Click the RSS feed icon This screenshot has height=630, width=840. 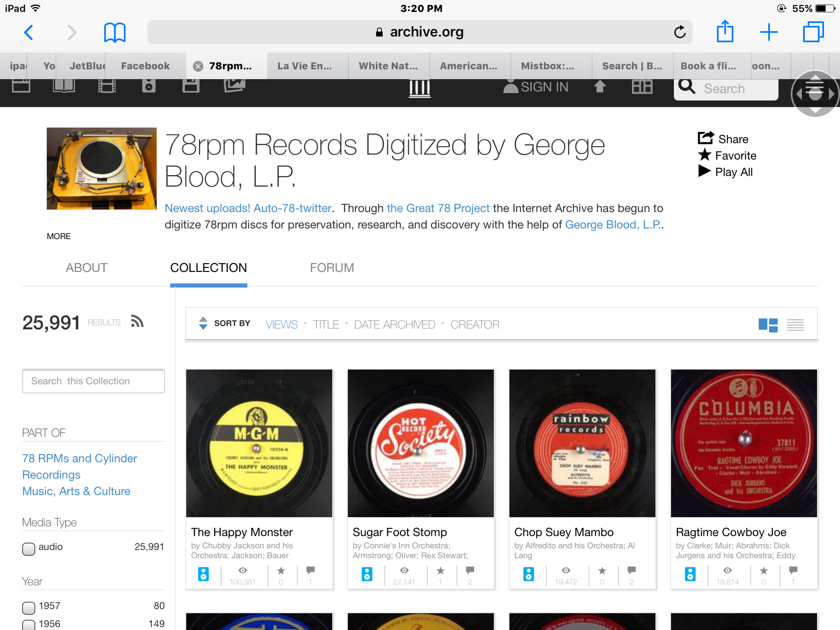(137, 321)
